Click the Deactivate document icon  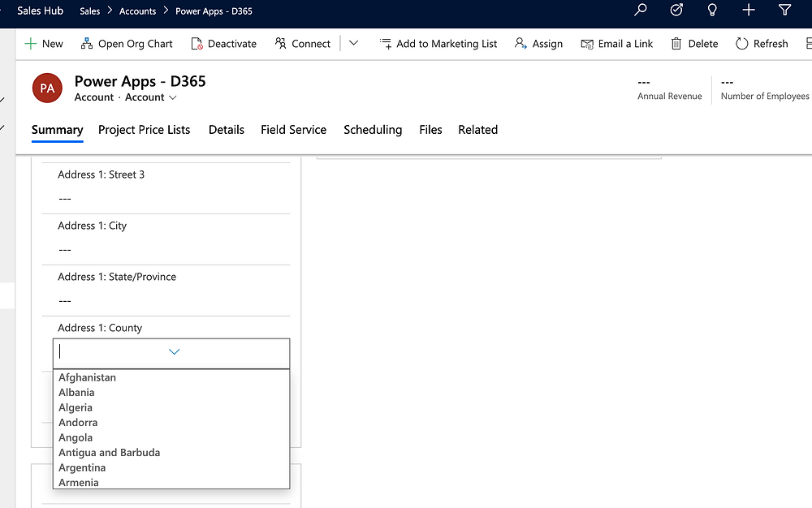coord(197,44)
